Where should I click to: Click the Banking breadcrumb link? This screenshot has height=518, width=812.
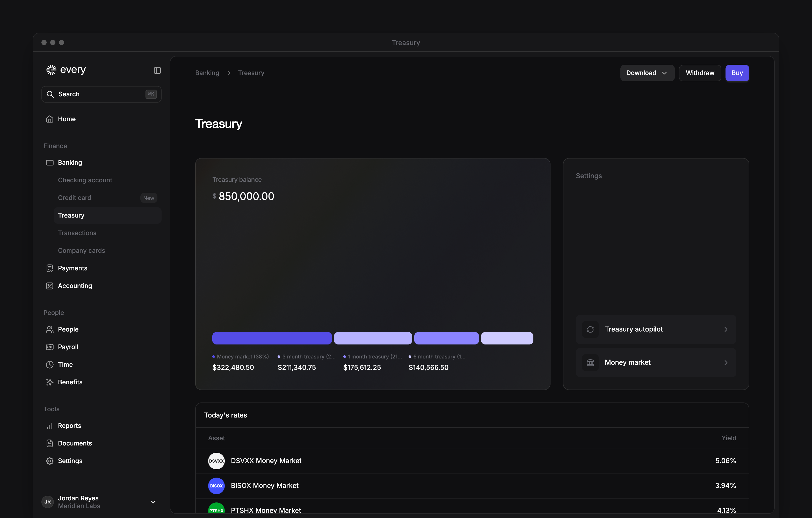click(x=207, y=73)
